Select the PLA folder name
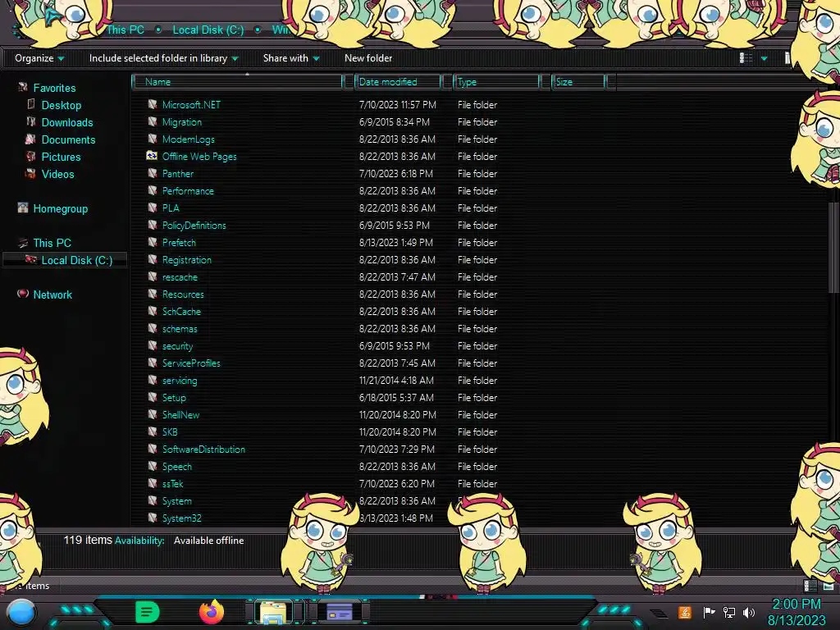Viewport: 840px width, 630px height. 171,208
